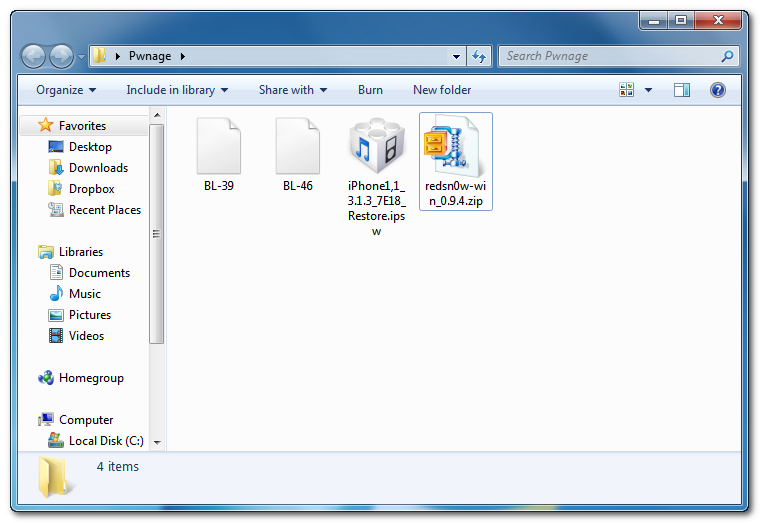Viewport: 760px width, 523px height.
Task: Select Local Disk (C:) in navigation pane
Action: [106, 441]
